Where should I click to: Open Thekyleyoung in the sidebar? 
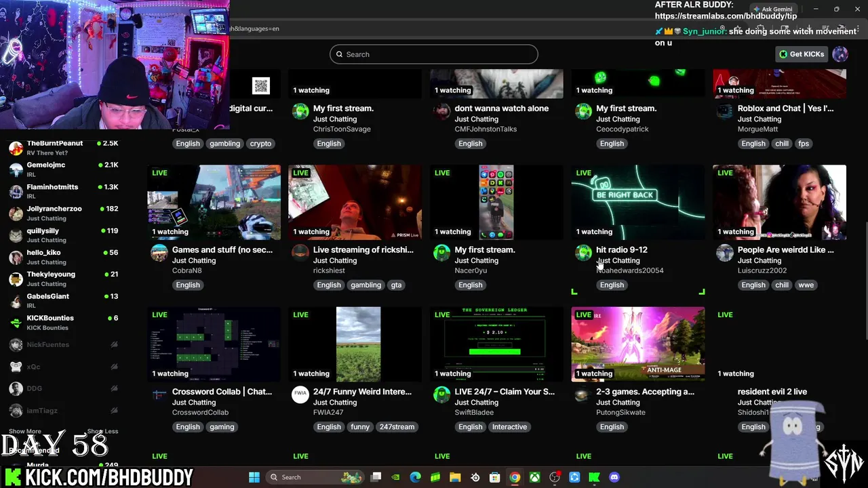[64, 279]
